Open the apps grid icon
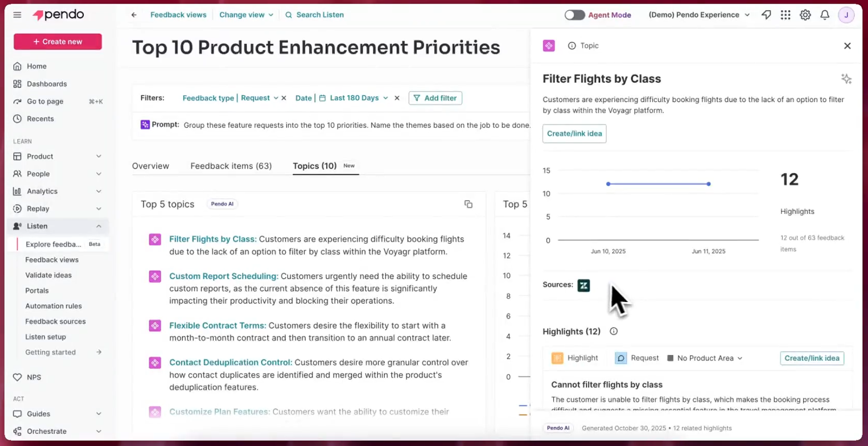868x446 pixels. click(x=785, y=15)
